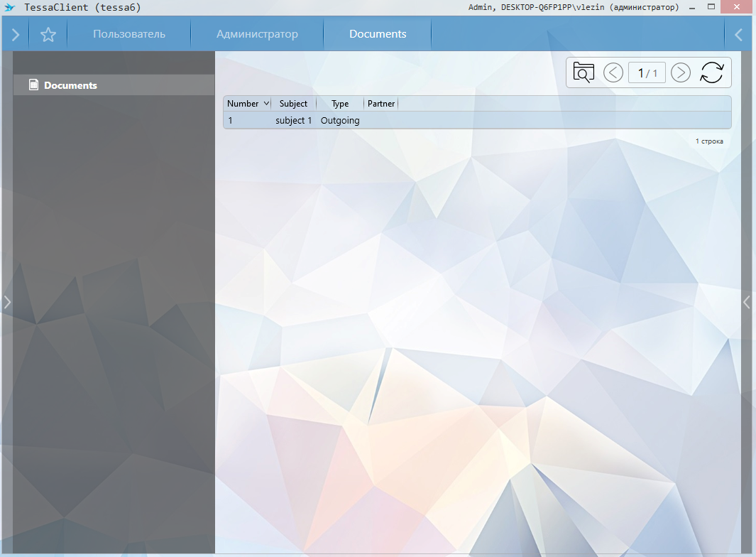Viewport: 756px width, 557px height.
Task: Sort by the Type column header
Action: click(x=340, y=104)
